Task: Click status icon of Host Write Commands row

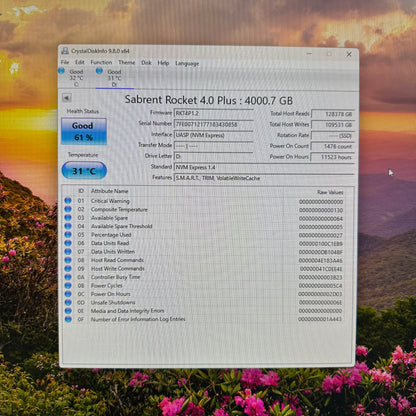Action: 68,268
